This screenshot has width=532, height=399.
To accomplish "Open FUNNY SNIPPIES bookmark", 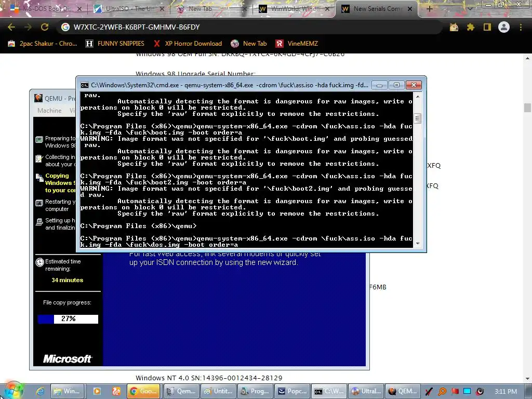I will (115, 44).
